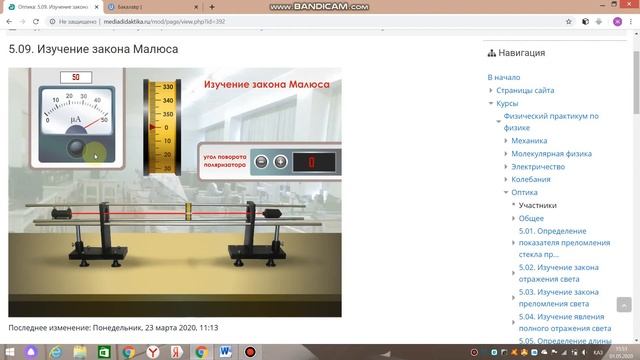Collapse Физический практикум по физике node

click(498, 122)
